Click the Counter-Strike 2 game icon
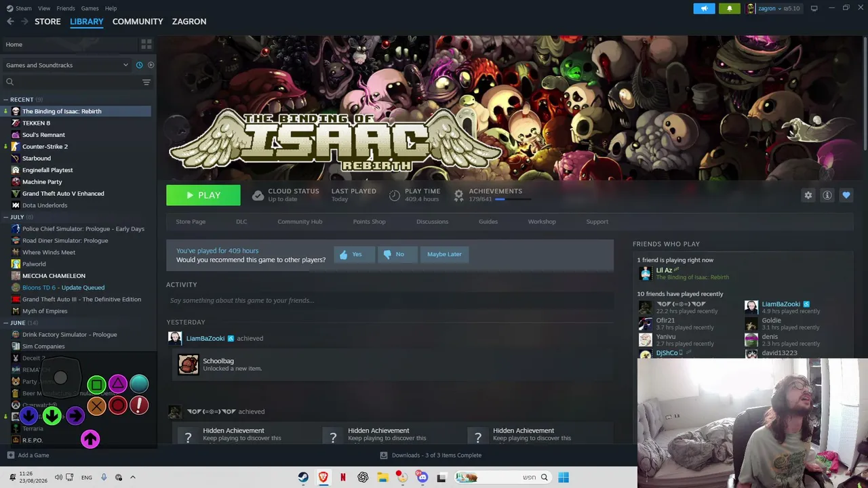Screen dimensions: 868x488 pyautogui.click(x=16, y=146)
